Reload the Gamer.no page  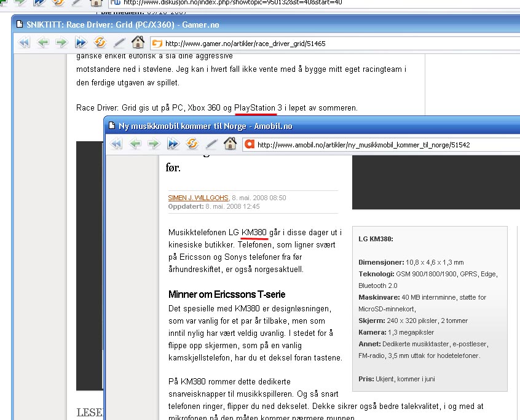point(100,42)
